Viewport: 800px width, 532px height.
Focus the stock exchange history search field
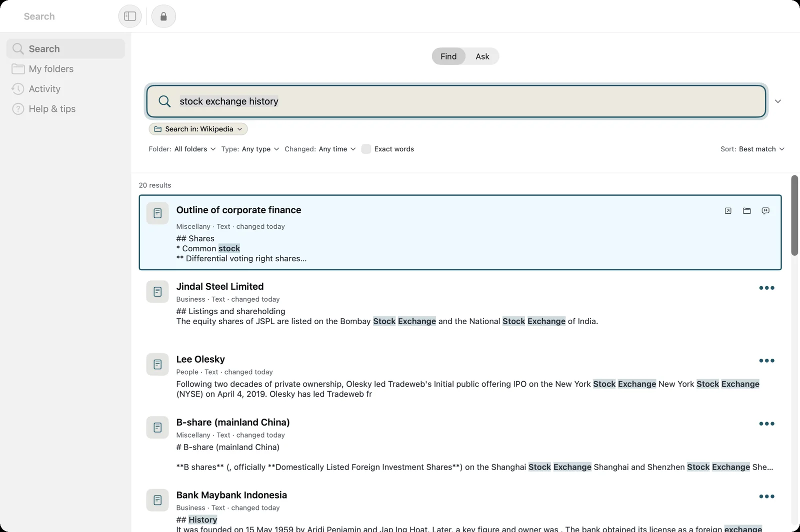tap(456, 101)
